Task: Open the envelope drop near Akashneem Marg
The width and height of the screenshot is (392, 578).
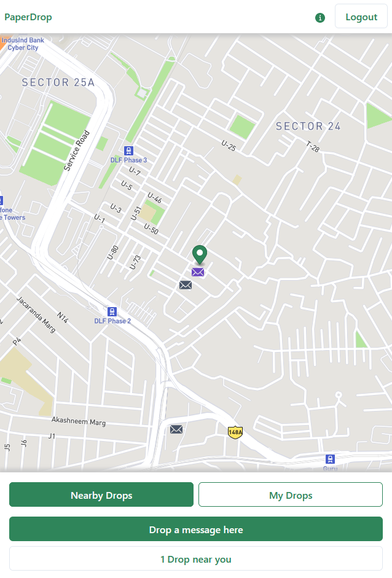Action: pos(176,429)
